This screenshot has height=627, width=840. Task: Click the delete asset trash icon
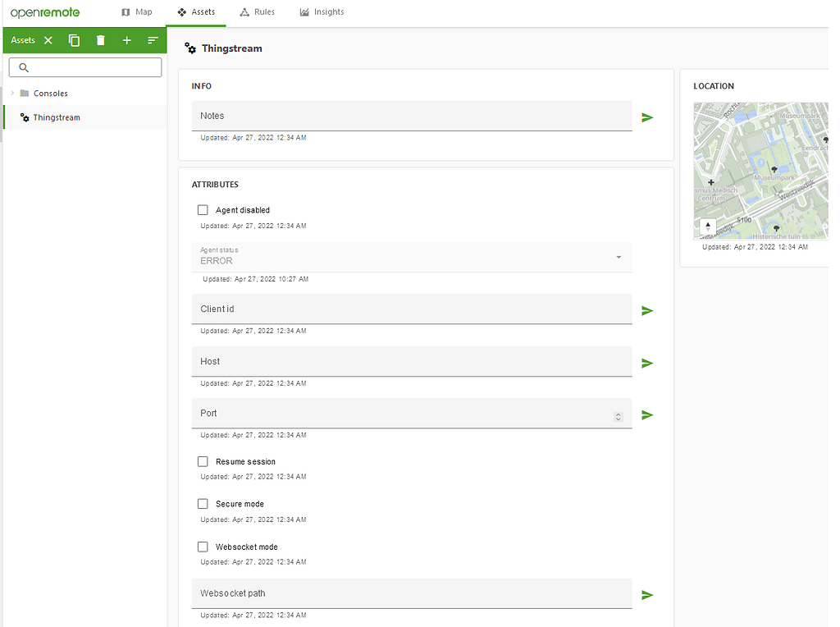100,40
